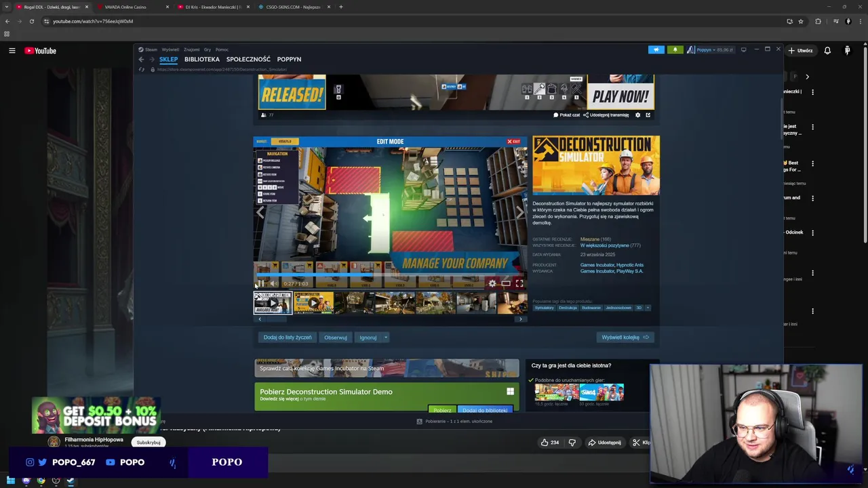This screenshot has height=488, width=868.
Task: Click the Steam store URL field
Action: 222,69
